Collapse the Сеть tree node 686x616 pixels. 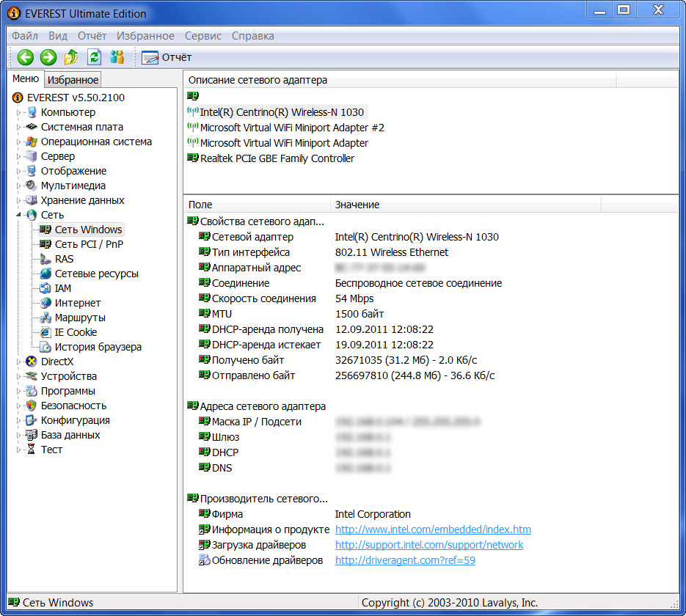click(x=18, y=215)
